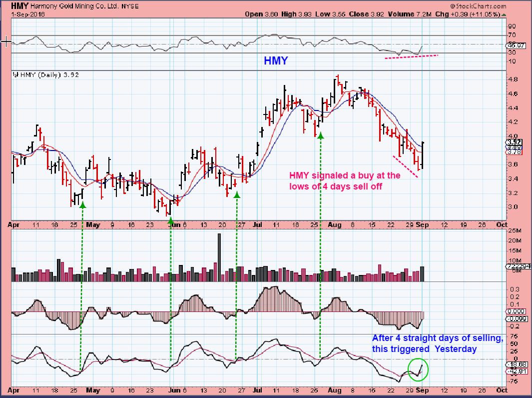Click the 'Aug' label on the price panel date axis
532x398 pixels.
(x=335, y=225)
